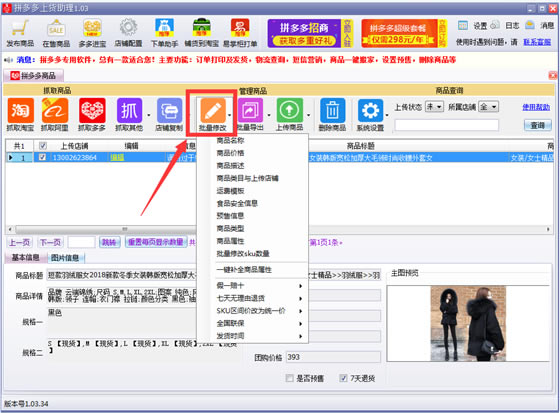This screenshot has height=413, width=560.
Task: Switch to the 基本信息 tab
Action: 25,257
